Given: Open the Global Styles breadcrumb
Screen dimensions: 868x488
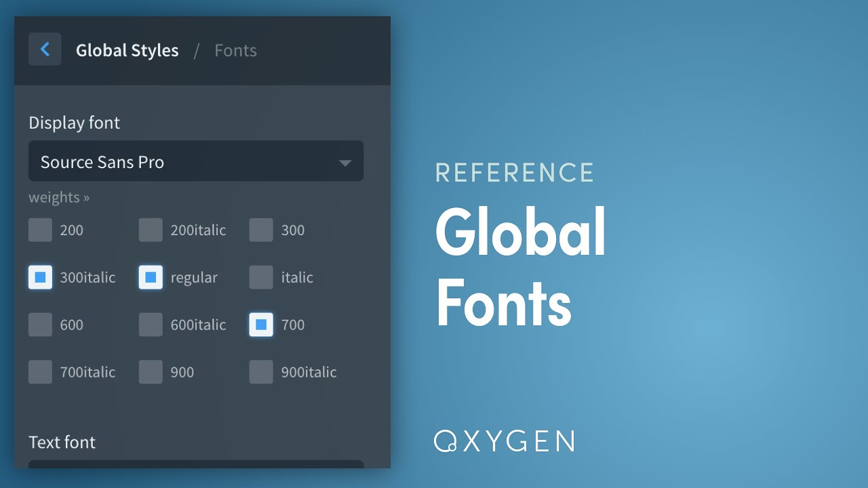Looking at the screenshot, I should tap(127, 50).
